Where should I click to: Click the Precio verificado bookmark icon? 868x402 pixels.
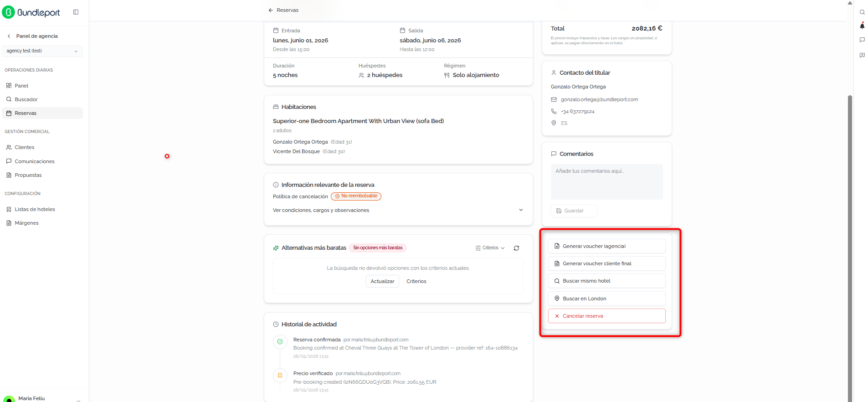280,375
